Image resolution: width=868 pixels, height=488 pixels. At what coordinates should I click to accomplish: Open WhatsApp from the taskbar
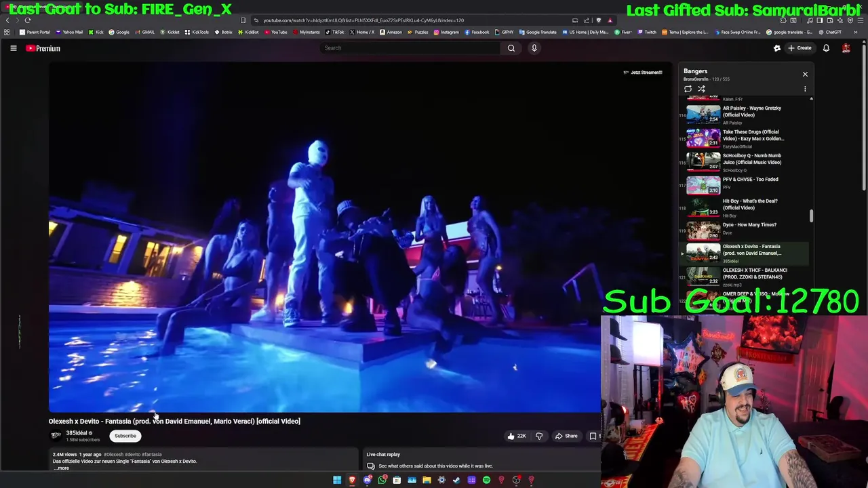pos(382,480)
